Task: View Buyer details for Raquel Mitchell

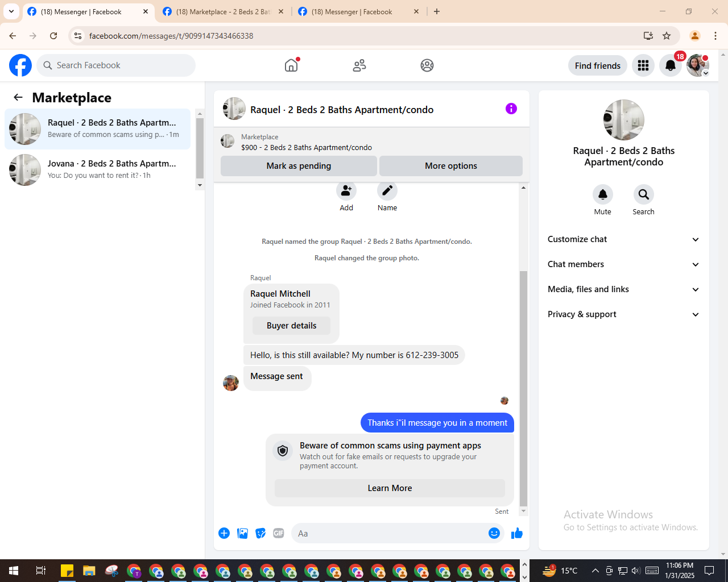Action: [x=291, y=326]
